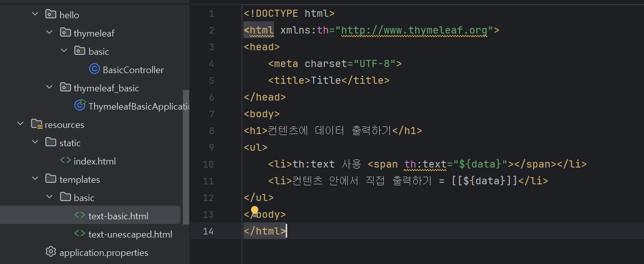Click the </ul> closing tag
Screen dimensions: 644x264
tap(259, 197)
